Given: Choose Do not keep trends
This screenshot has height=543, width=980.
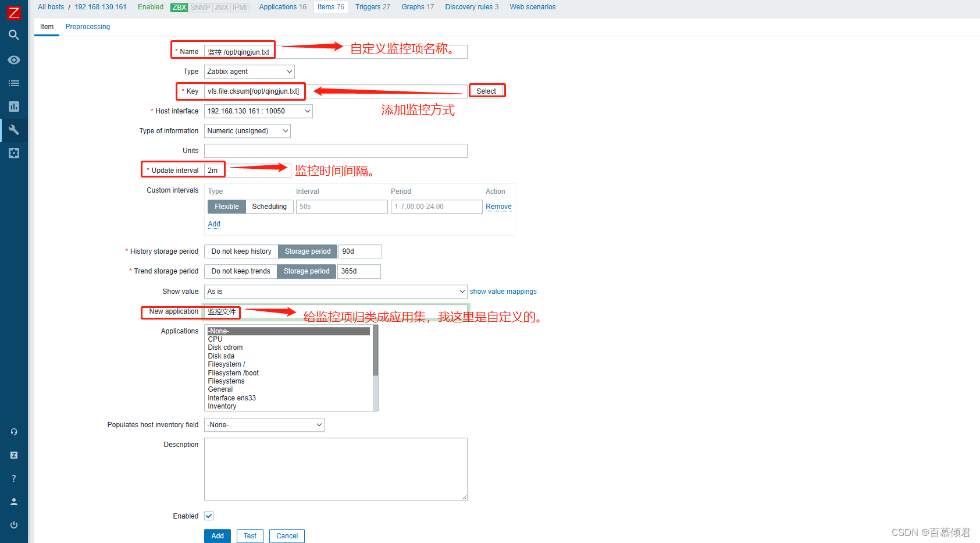Looking at the screenshot, I should 241,271.
